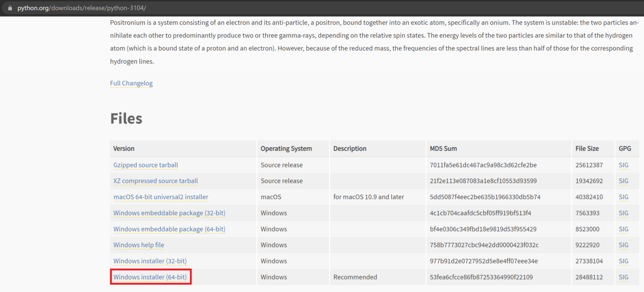Click the SIG link for the Windows help file
644x292 pixels.
tap(623, 245)
